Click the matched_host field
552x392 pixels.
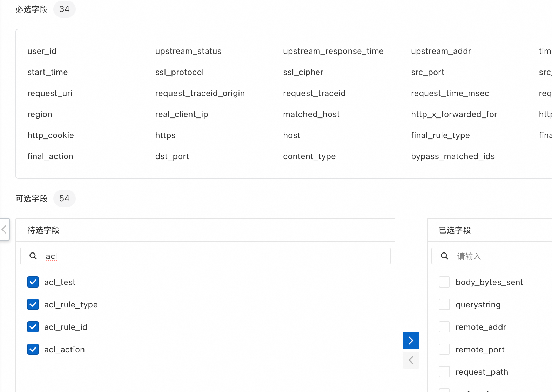(311, 114)
